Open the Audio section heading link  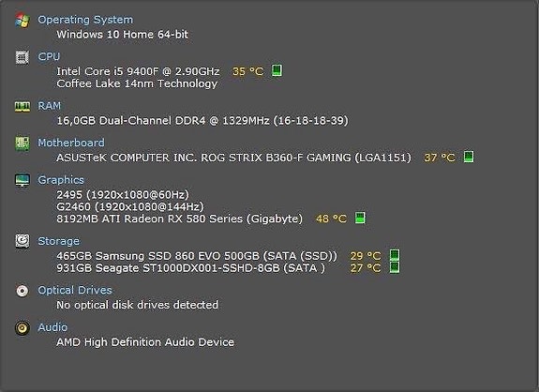click(52, 327)
